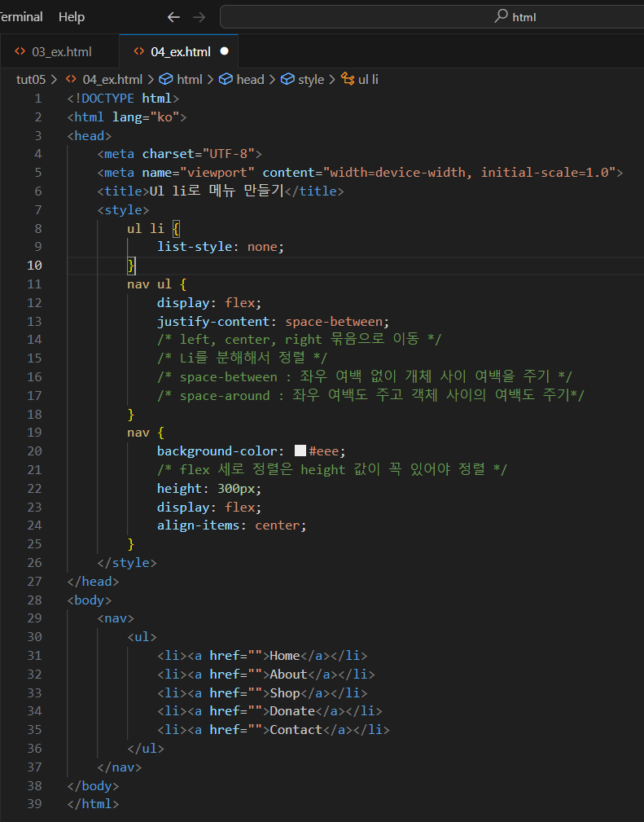Open the head breadcrumb symbol
644x822 pixels.
point(250,80)
